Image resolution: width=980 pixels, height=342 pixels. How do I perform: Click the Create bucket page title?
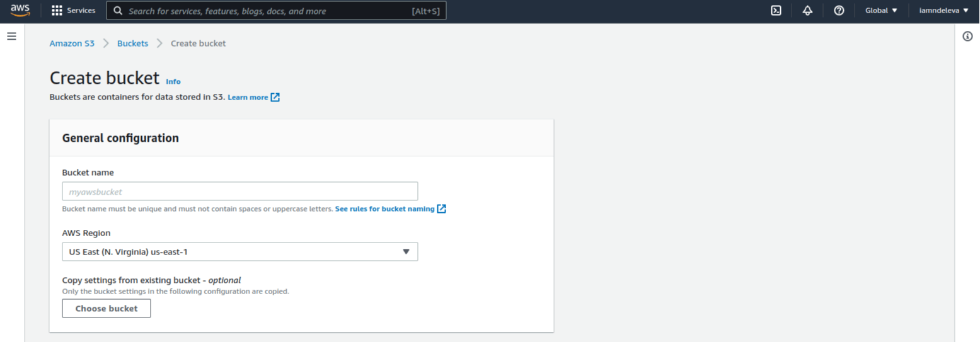tap(105, 78)
